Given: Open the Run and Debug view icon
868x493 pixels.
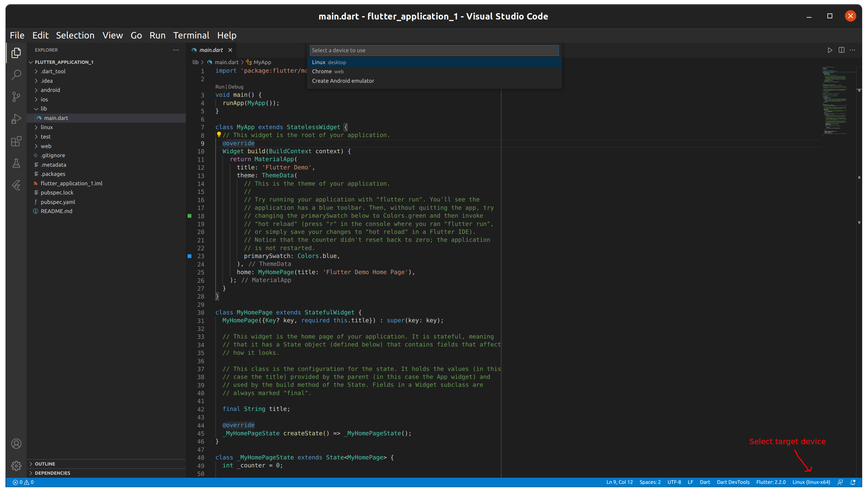Looking at the screenshot, I should click(x=16, y=119).
